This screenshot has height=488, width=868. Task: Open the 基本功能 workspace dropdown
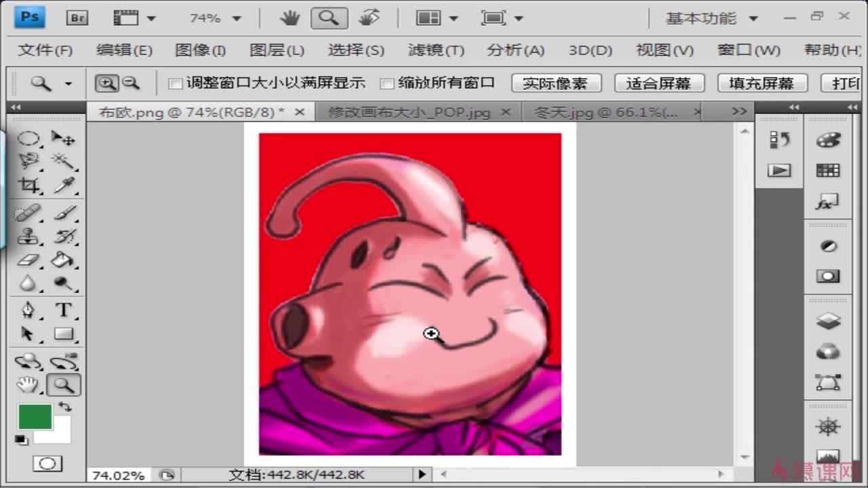click(x=711, y=18)
